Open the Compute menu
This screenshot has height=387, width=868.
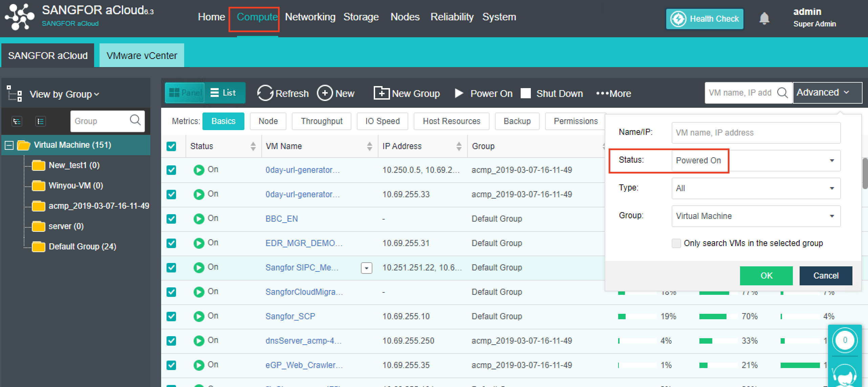click(257, 17)
